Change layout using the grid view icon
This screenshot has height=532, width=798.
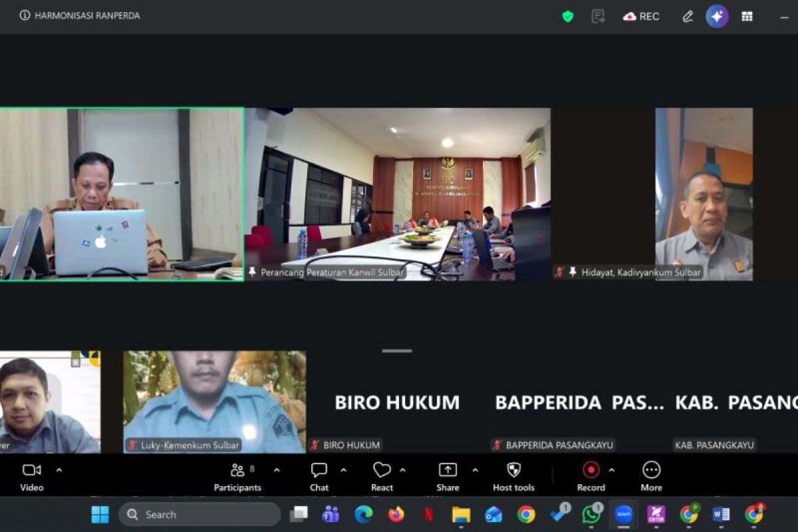click(x=747, y=16)
